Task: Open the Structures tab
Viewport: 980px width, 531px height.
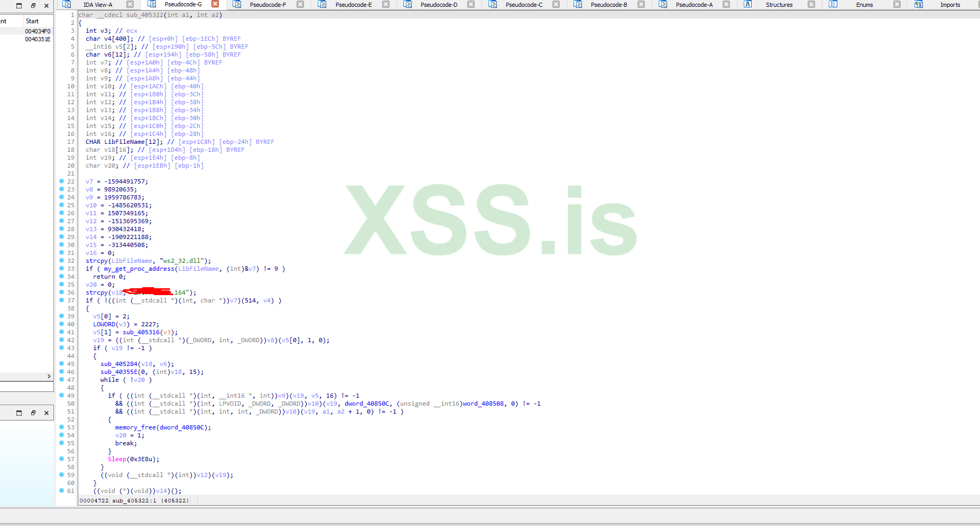Action: (779, 5)
